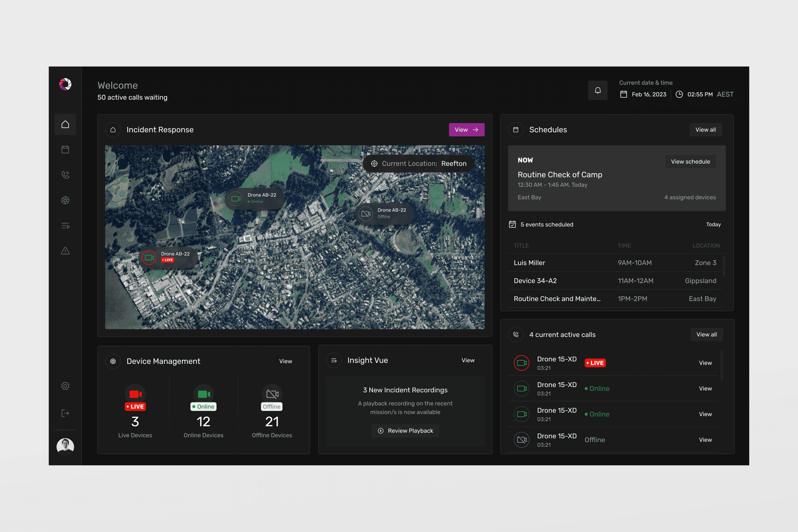Click the schedule list scrollbar
The height and width of the screenshot is (532, 798).
tap(724, 266)
